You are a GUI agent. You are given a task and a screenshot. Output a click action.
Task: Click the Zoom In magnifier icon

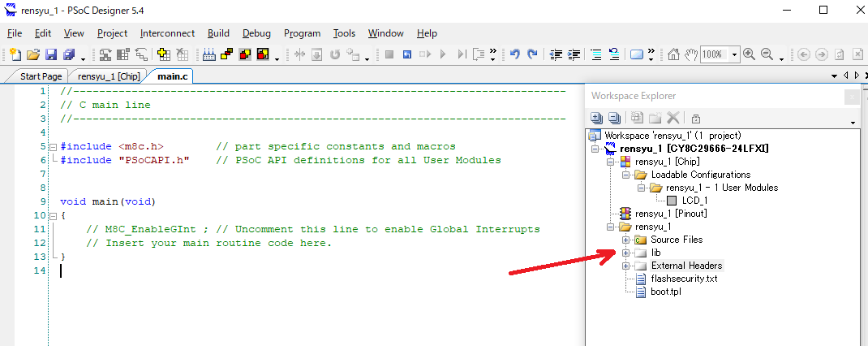click(749, 54)
